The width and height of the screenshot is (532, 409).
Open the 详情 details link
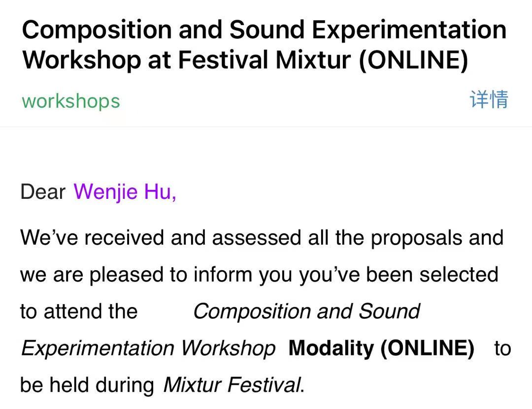click(489, 100)
